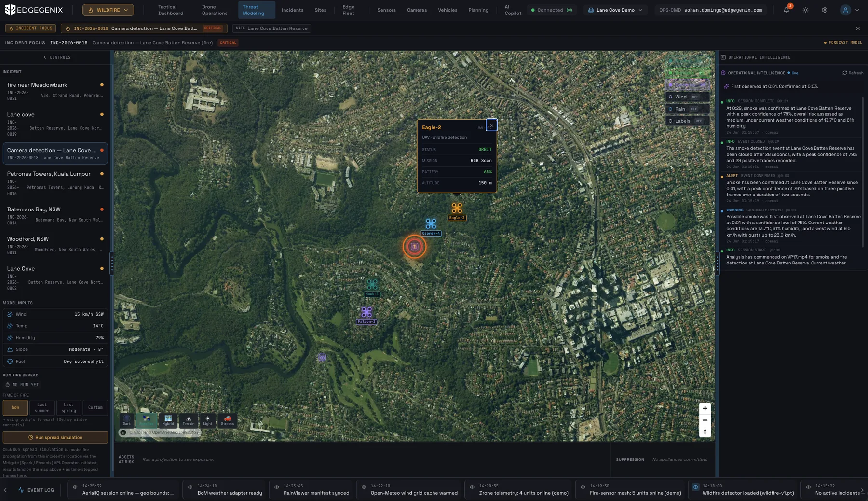Open the notifications bell

coord(787,10)
